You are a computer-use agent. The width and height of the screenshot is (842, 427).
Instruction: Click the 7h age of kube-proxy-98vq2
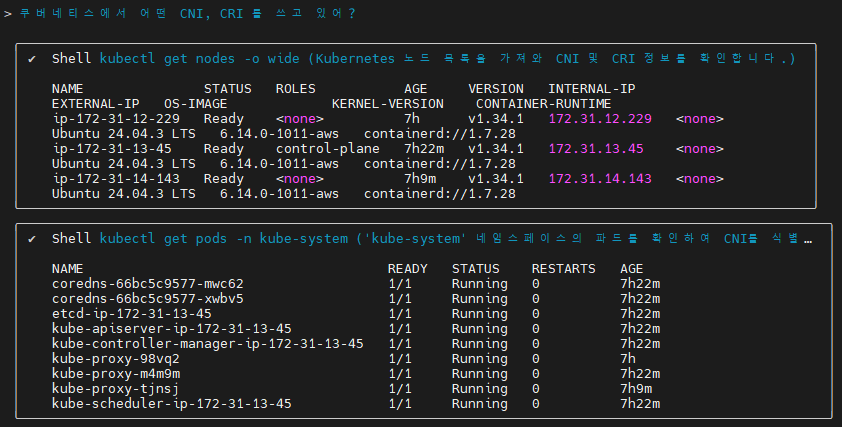[x=628, y=359]
